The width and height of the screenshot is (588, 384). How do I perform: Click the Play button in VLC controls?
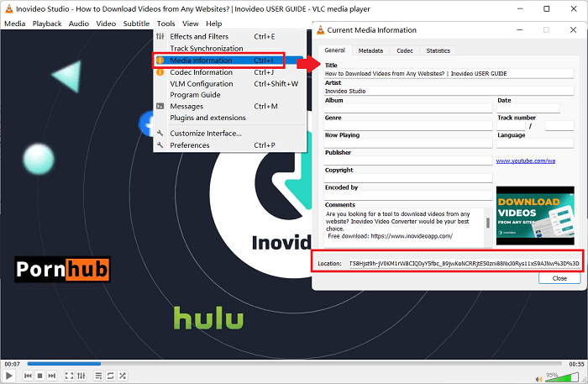tap(9, 376)
